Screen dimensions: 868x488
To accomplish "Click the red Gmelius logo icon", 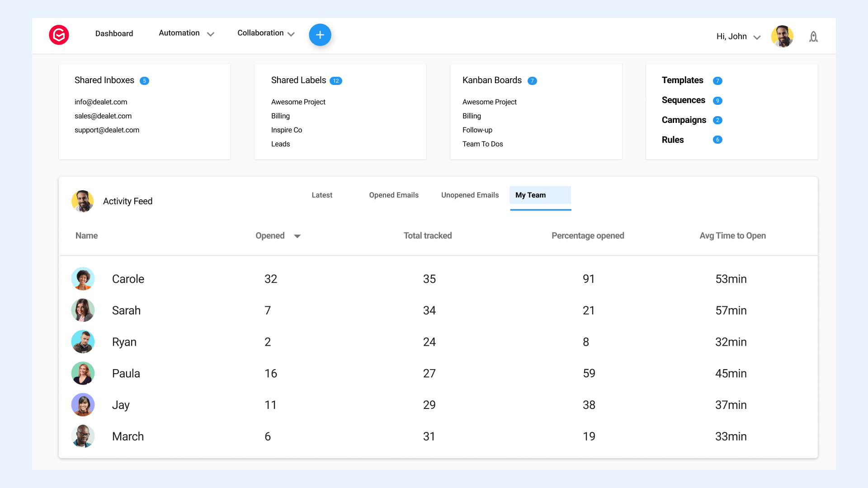I will [59, 35].
